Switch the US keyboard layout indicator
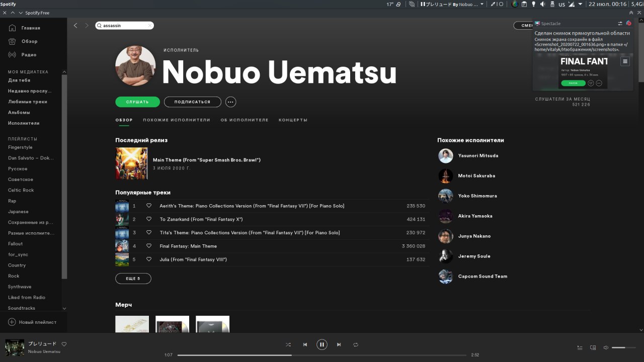The width and height of the screenshot is (644, 362). (x=562, y=4)
